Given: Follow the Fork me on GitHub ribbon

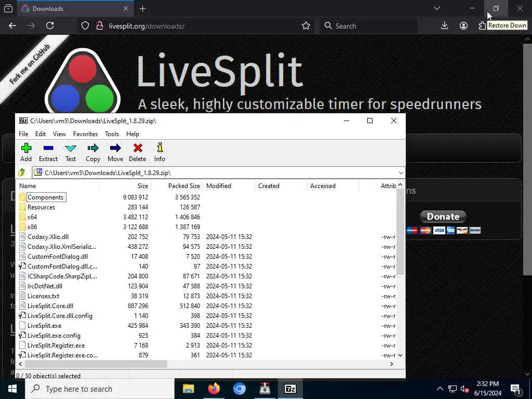Looking at the screenshot, I should 30,64.
